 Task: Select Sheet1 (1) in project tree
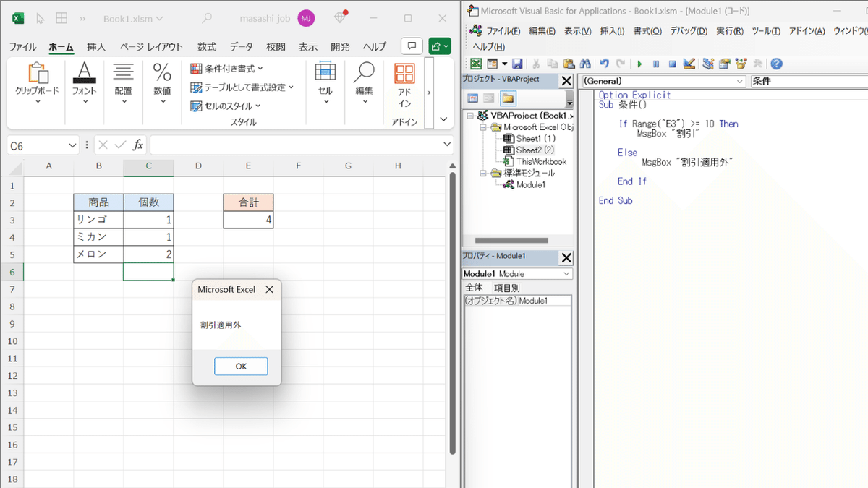pos(535,139)
